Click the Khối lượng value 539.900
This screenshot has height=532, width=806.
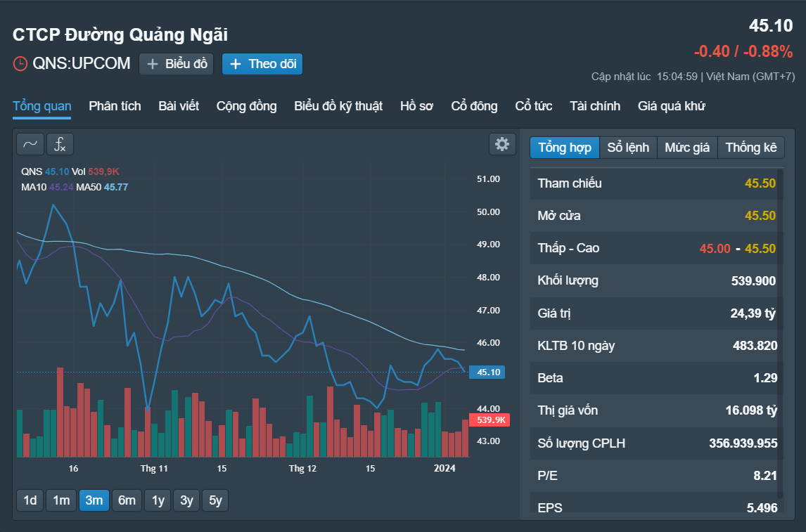pos(753,281)
